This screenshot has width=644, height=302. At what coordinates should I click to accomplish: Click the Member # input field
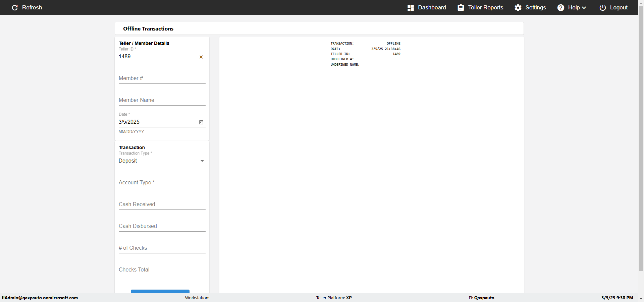[x=162, y=78]
